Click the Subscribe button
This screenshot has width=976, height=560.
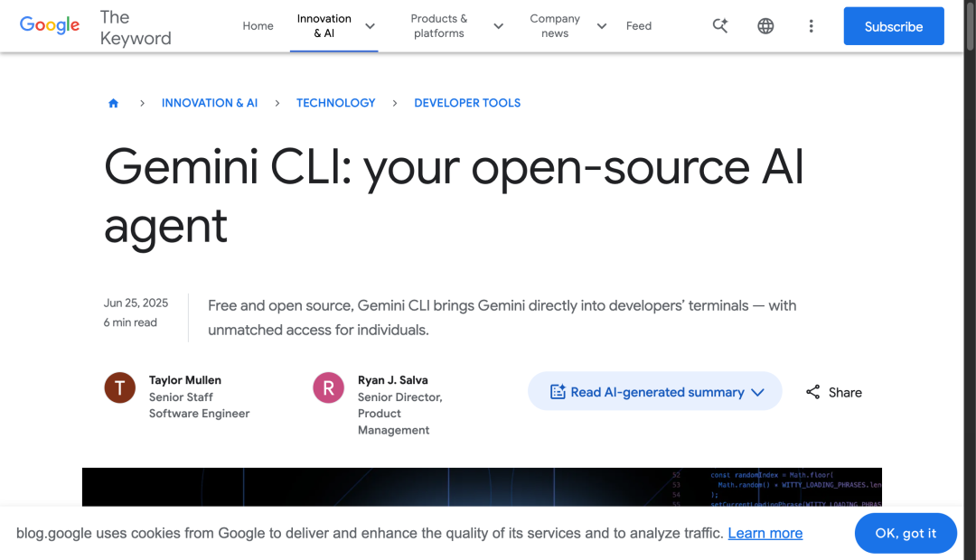click(x=894, y=26)
